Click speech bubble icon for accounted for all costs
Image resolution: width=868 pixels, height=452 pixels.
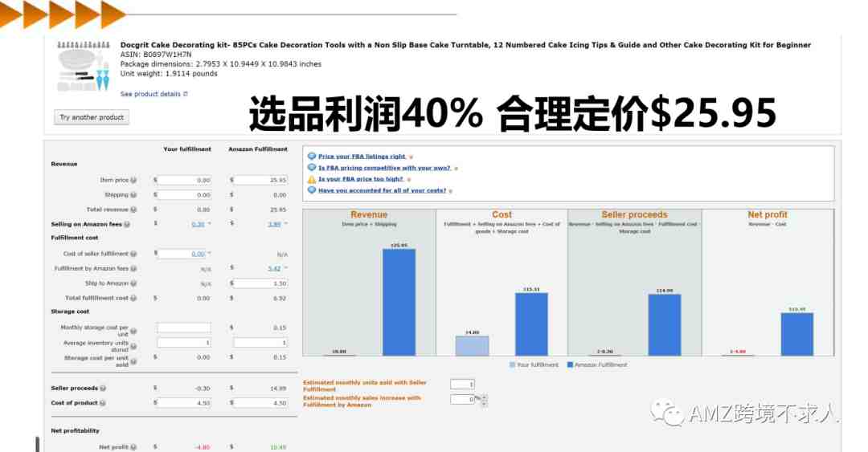312,190
